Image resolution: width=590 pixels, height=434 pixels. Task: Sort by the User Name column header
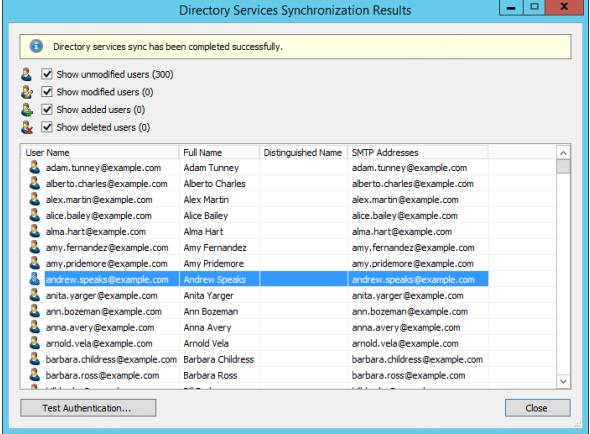coord(100,152)
